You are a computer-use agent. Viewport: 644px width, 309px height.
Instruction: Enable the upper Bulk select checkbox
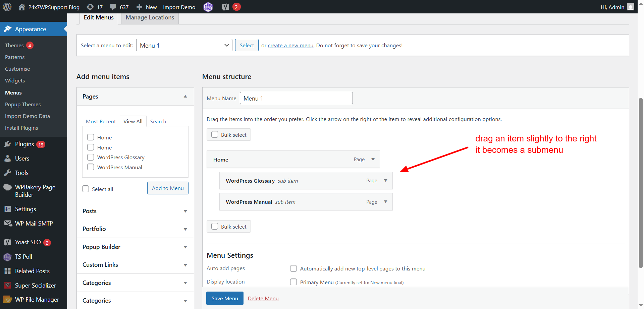click(215, 134)
